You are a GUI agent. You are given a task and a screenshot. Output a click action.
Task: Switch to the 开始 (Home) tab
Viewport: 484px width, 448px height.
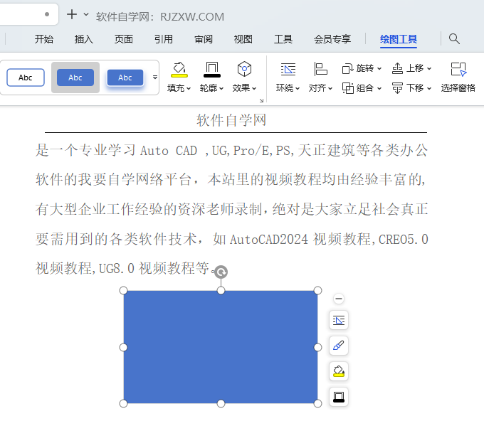click(44, 39)
